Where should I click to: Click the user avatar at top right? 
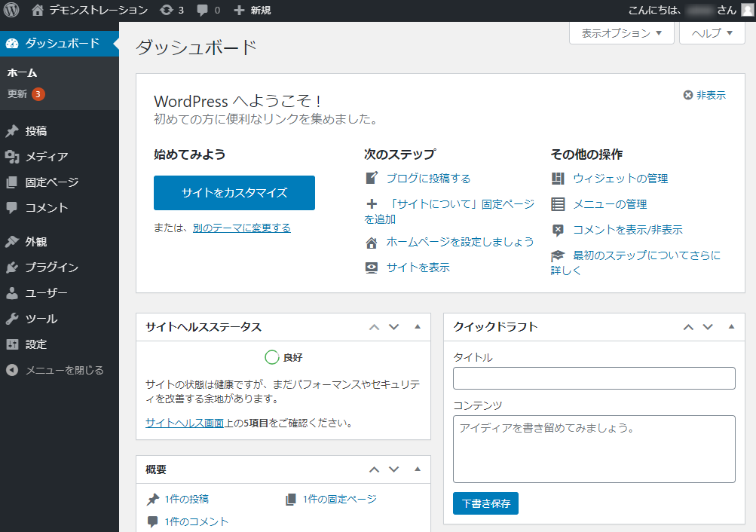(x=748, y=10)
